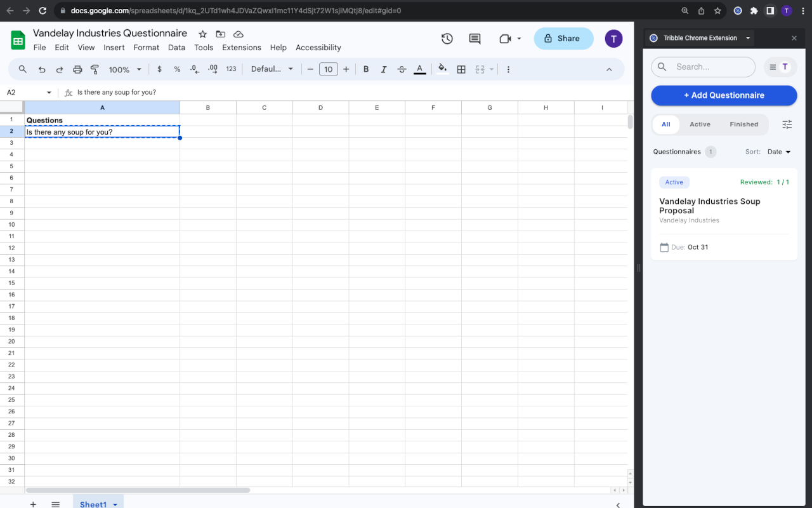Open the Name box dropdown arrow
This screenshot has width=812, height=508.
coord(49,93)
